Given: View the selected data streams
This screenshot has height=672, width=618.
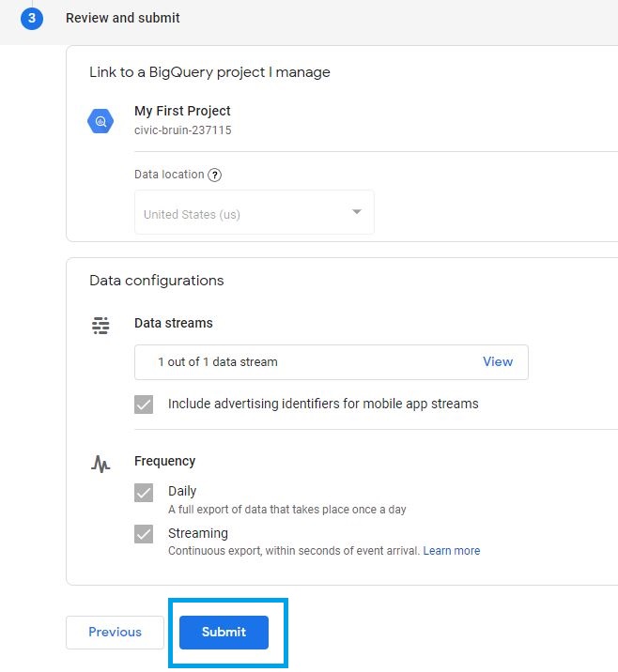Looking at the screenshot, I should coord(498,361).
